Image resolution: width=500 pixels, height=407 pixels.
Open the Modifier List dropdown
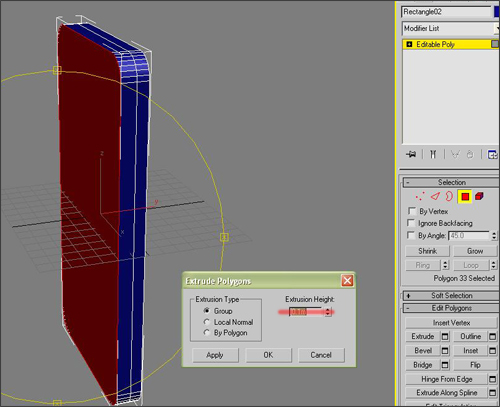[x=497, y=29]
